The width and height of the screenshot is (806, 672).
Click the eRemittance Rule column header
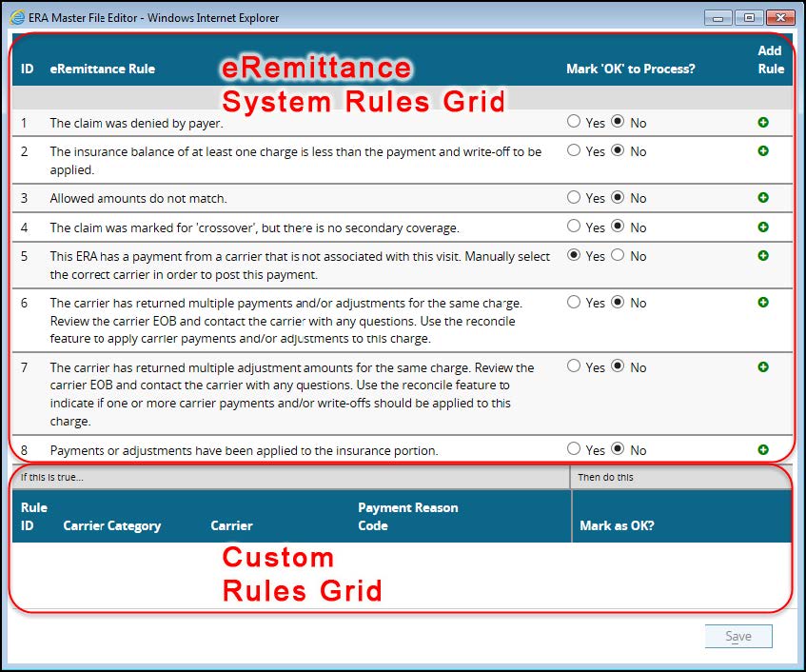(102, 69)
